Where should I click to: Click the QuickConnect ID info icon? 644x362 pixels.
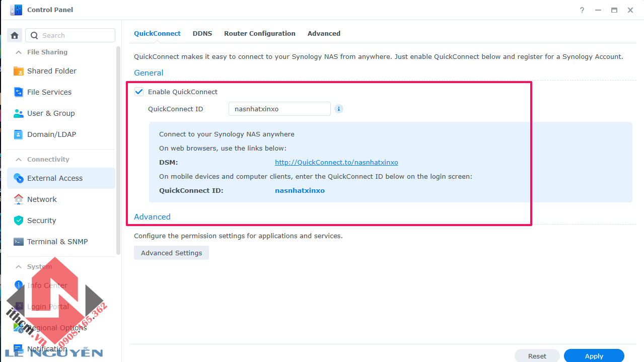[x=339, y=109]
